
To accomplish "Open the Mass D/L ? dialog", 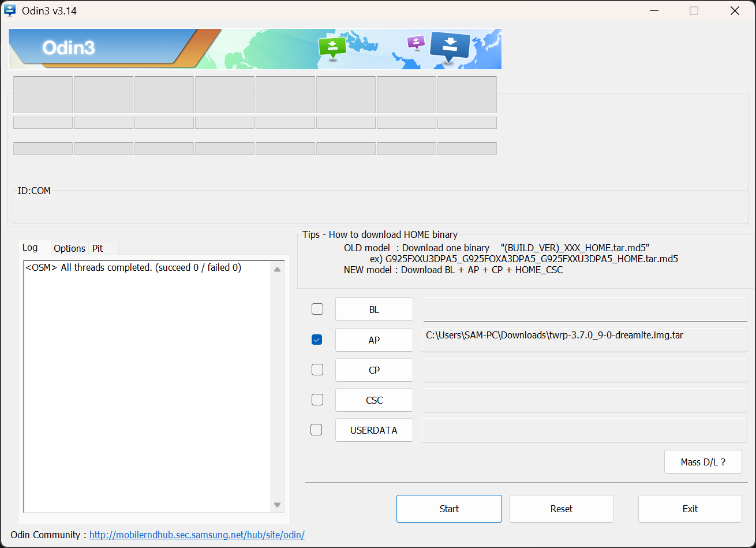I will tap(703, 462).
